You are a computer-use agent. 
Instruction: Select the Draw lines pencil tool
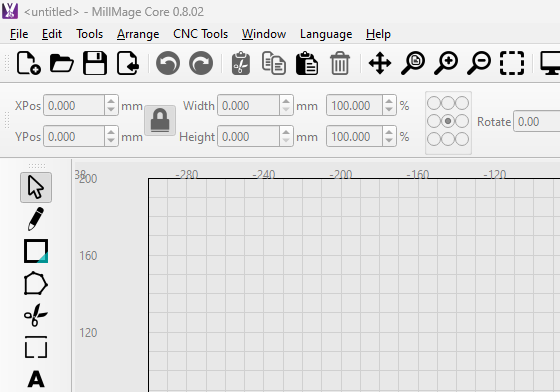click(36, 219)
